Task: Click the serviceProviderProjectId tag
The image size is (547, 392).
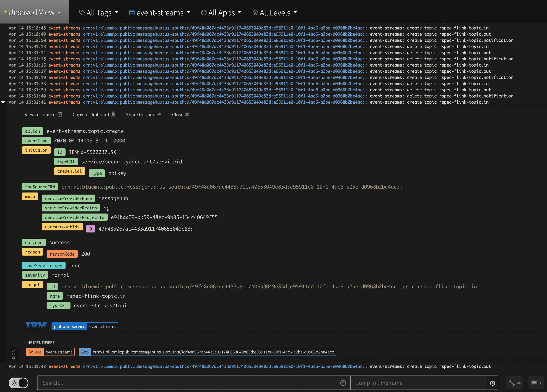Action: pyautogui.click(x=75, y=217)
